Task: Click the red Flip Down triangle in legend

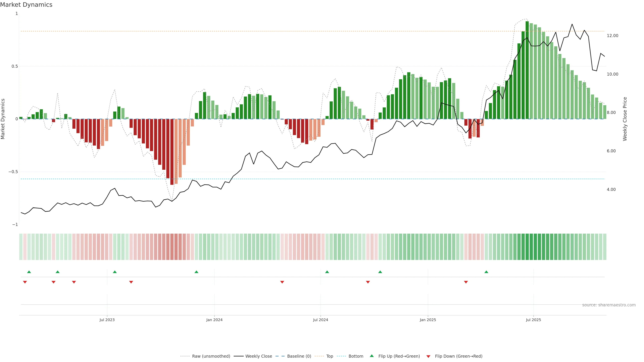Action: click(428, 356)
